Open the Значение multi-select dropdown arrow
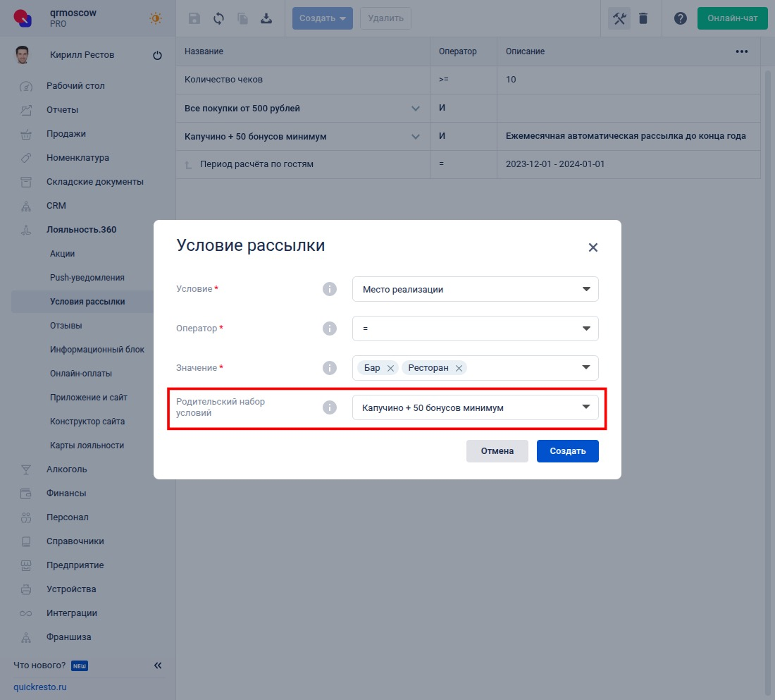This screenshot has width=775, height=700. [x=586, y=367]
